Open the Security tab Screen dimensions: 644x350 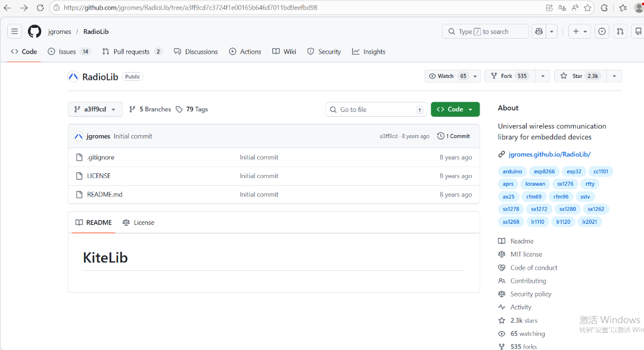(323, 52)
